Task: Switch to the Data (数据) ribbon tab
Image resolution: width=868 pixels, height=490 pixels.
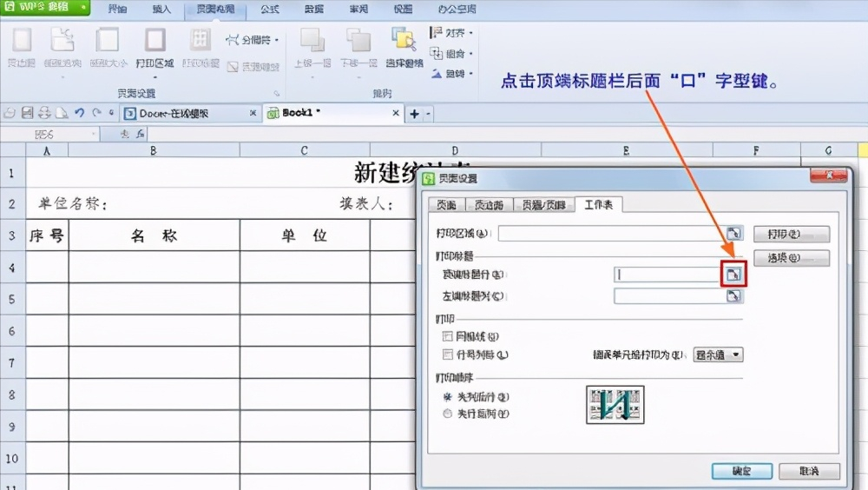Action: (x=314, y=9)
